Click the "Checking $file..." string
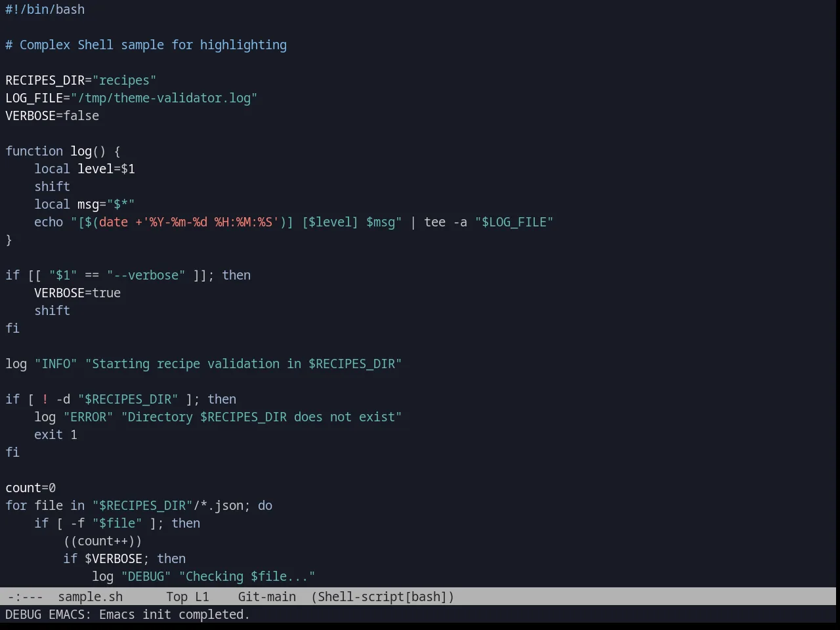The image size is (840, 630). pos(247,576)
